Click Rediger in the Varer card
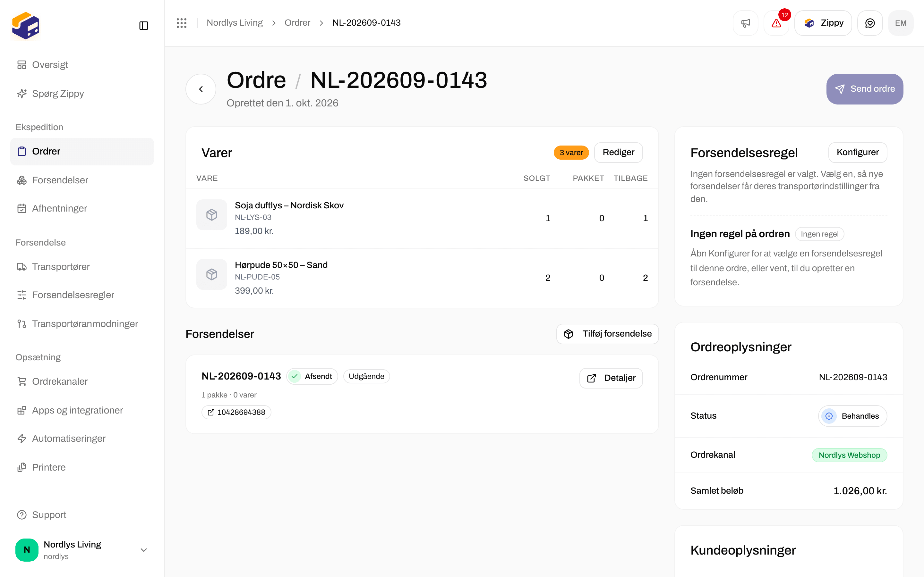 coord(618,152)
